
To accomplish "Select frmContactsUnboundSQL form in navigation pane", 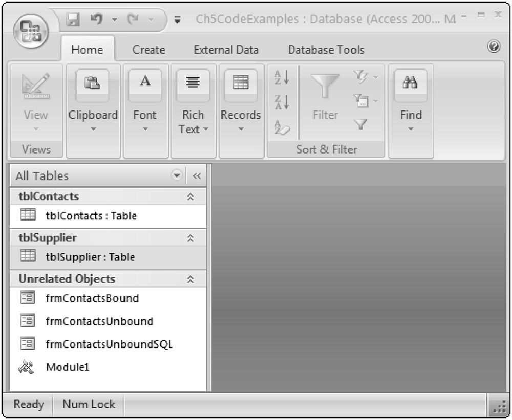I will point(109,344).
